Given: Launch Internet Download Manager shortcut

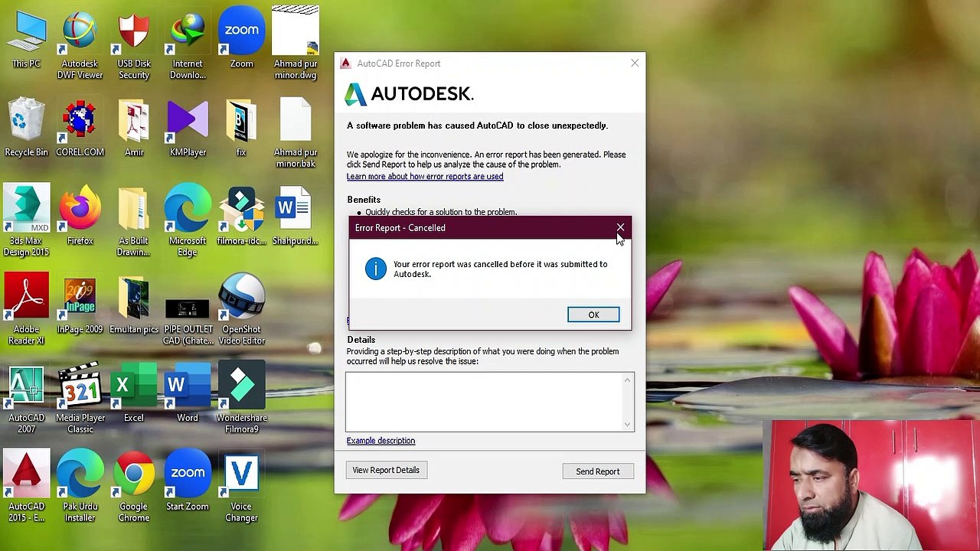Looking at the screenshot, I should pyautogui.click(x=188, y=44).
